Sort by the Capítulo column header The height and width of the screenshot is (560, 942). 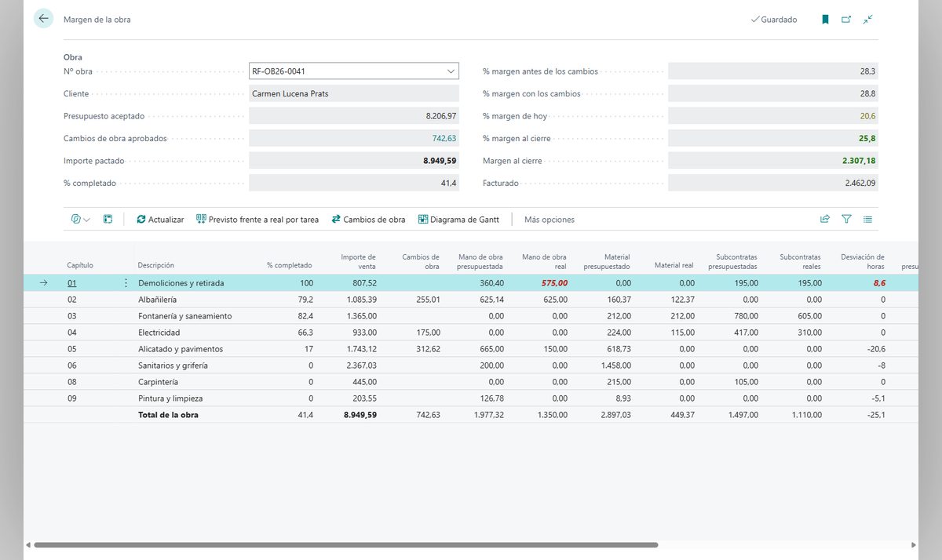[80, 265]
